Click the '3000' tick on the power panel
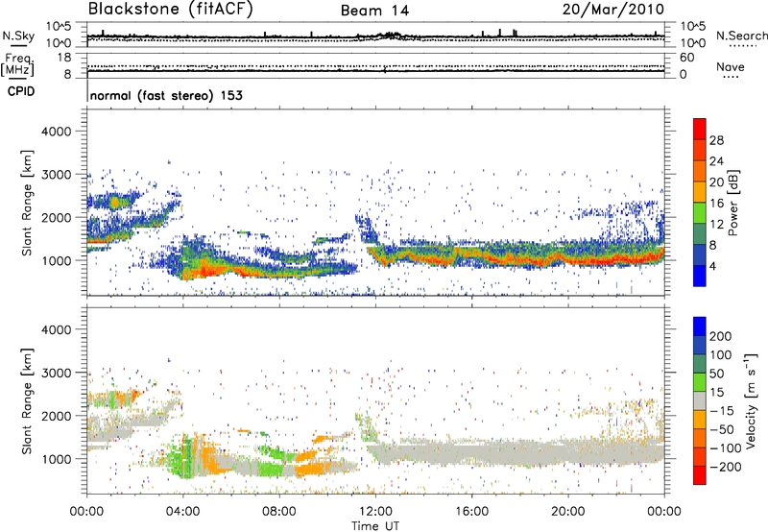Image resolution: width=768 pixels, height=532 pixels. [56, 175]
